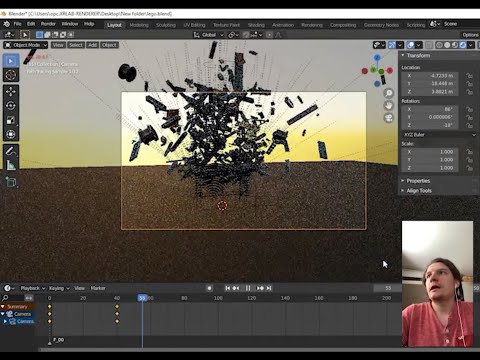Image resolution: width=480 pixels, height=360 pixels.
Task: Open the overlays options dropdown arrow
Action: 419,45
